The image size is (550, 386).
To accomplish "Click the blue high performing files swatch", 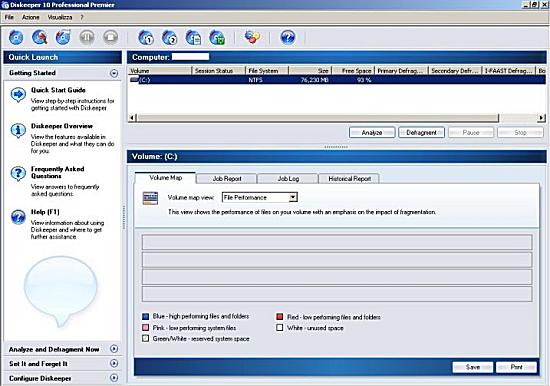I will tap(146, 317).
